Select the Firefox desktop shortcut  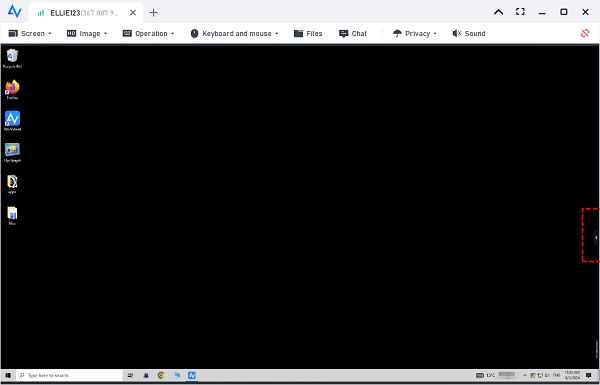pyautogui.click(x=12, y=90)
